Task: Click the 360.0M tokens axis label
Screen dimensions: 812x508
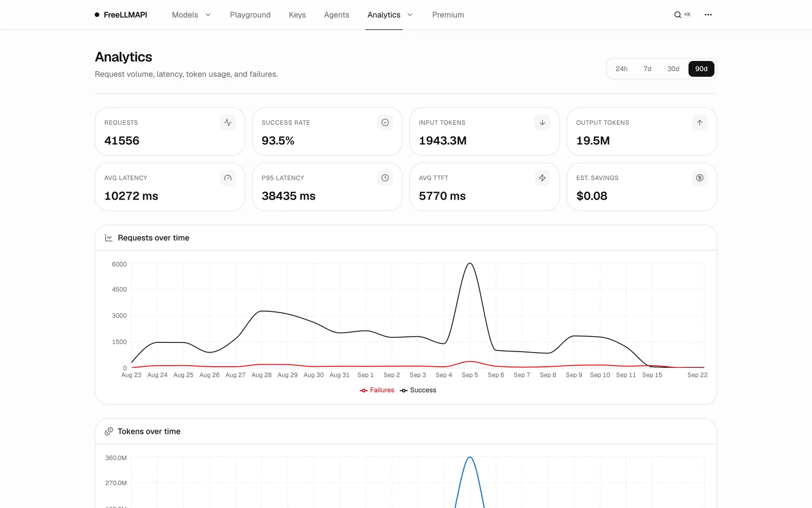Action: point(116,458)
